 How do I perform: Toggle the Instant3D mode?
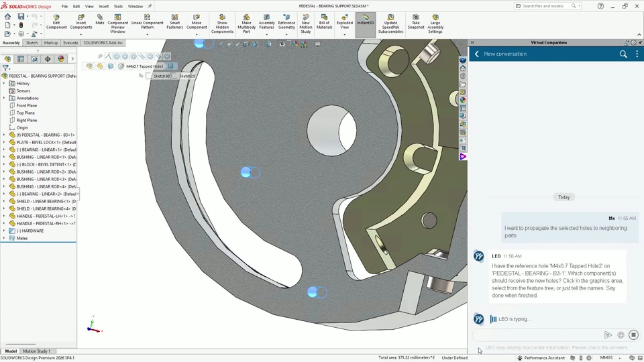365,25
